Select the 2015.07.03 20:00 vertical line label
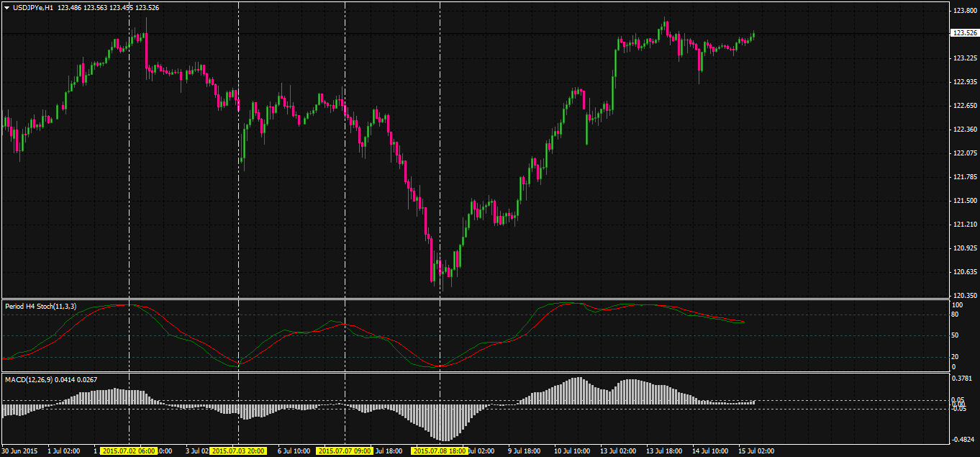Image resolution: width=980 pixels, height=457 pixels. tap(238, 451)
